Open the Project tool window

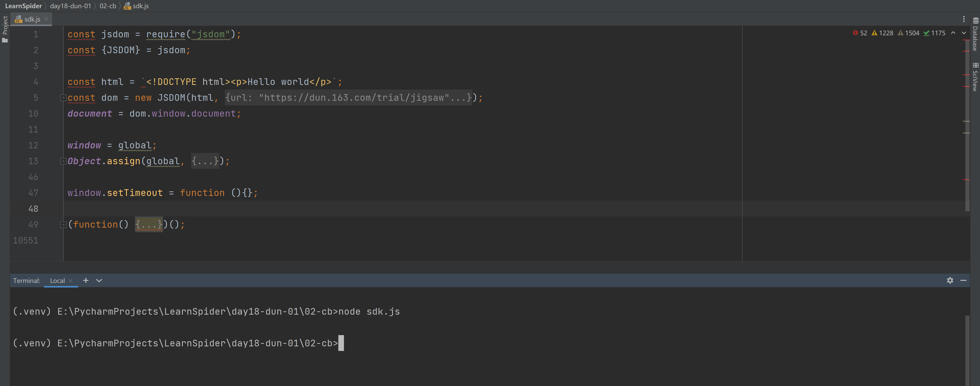pos(5,29)
